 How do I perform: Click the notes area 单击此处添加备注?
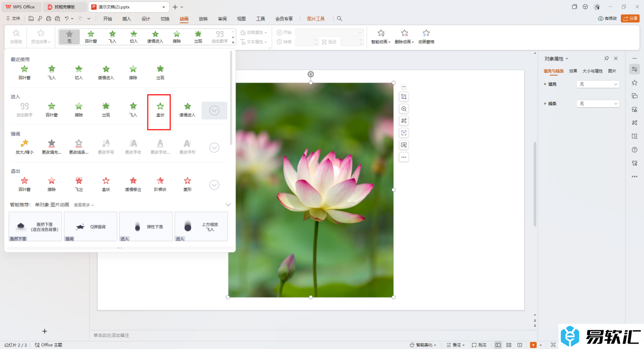pos(112,335)
